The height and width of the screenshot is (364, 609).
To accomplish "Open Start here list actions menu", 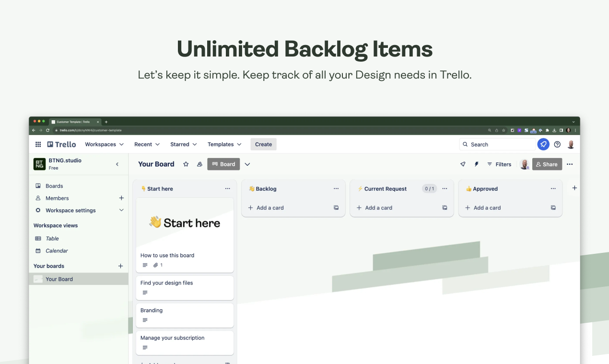I will [x=228, y=189].
